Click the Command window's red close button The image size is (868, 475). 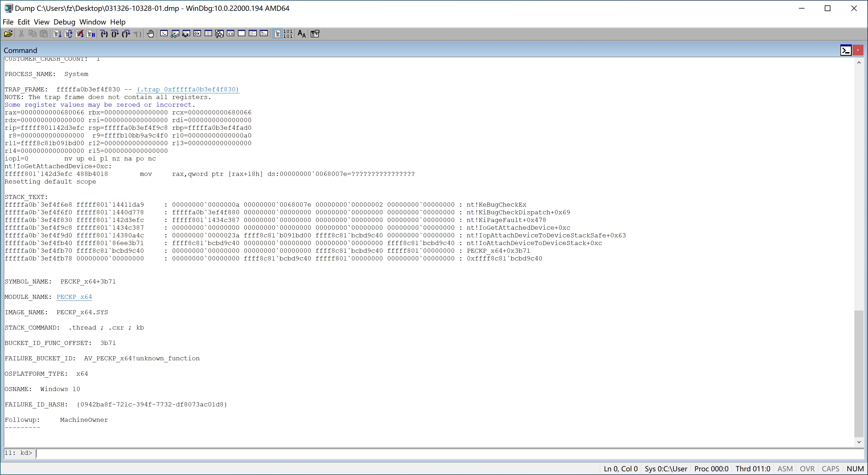pos(857,50)
